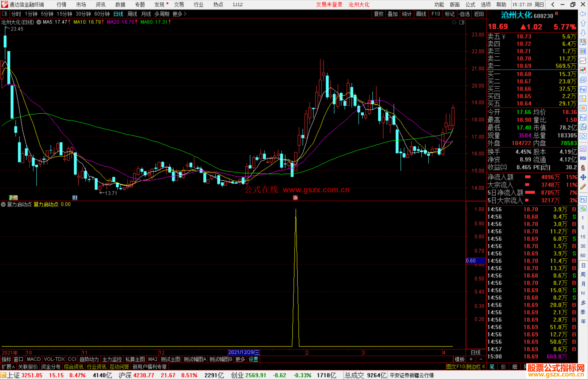Open 更多 indicators in bottom indicator bar
This screenshot has width=588, height=380.
[240, 359]
